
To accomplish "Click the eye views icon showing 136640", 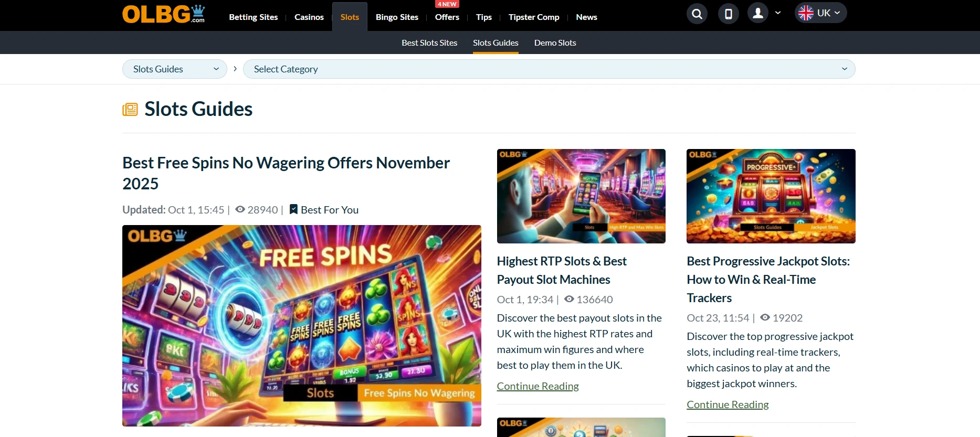I will [x=569, y=299].
